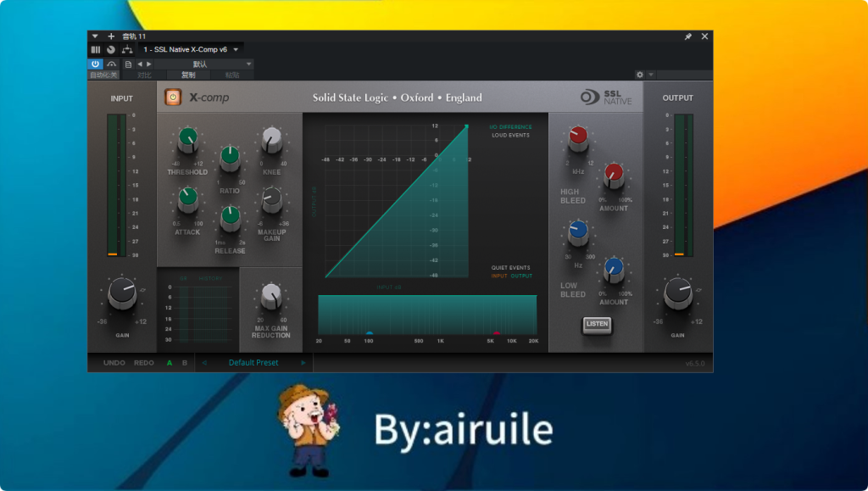This screenshot has height=491, width=868.
Task: Click the 自动化:关 automation button
Action: point(103,75)
